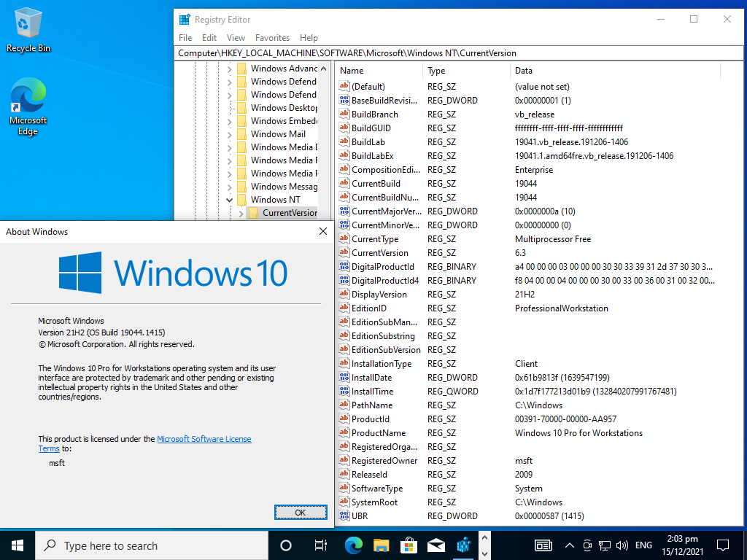Open the Mail app from the taskbar
Screen dimensions: 747x560
[x=436, y=545]
